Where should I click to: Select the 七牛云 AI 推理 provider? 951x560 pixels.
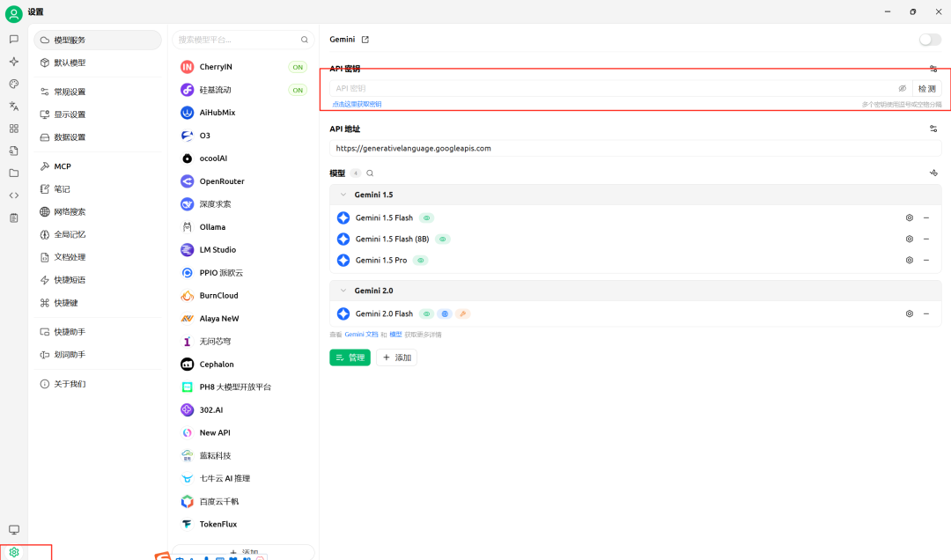[244, 478]
